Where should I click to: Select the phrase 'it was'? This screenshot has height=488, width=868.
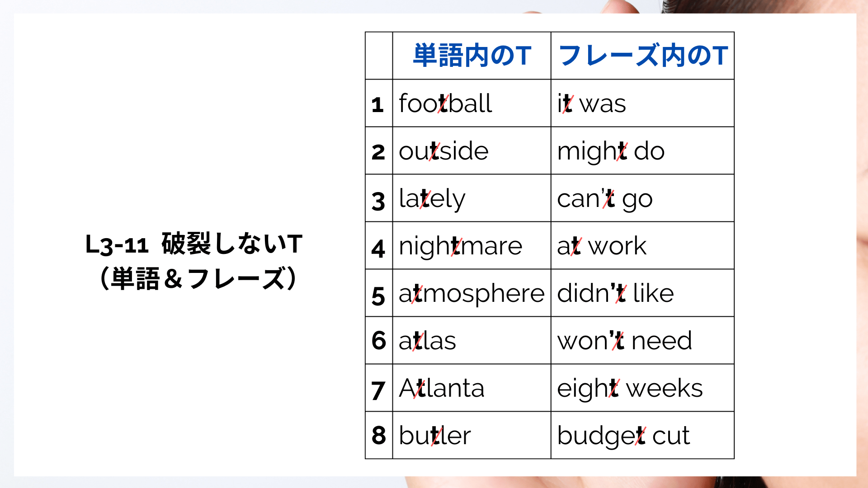(x=591, y=103)
